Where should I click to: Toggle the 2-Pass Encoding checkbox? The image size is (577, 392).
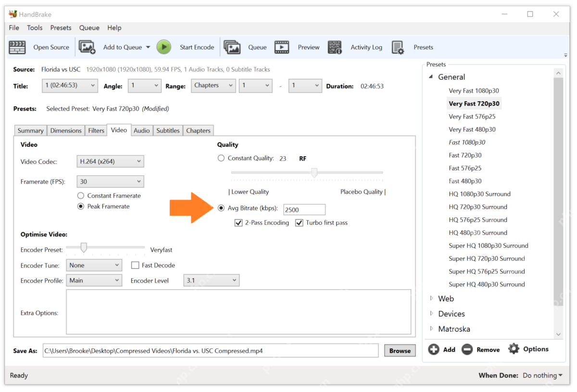coord(238,222)
